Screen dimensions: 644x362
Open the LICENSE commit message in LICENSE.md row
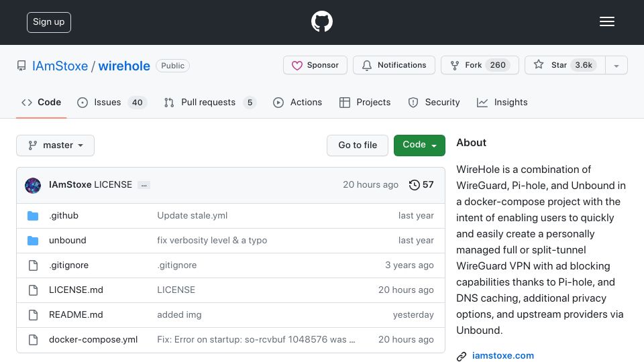176,290
